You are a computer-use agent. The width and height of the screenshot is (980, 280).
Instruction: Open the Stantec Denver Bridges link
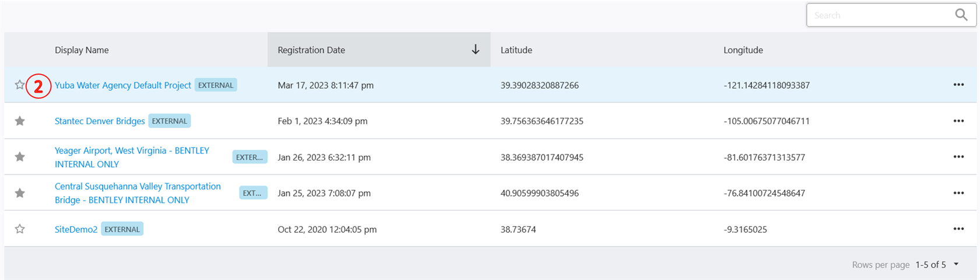tap(100, 121)
